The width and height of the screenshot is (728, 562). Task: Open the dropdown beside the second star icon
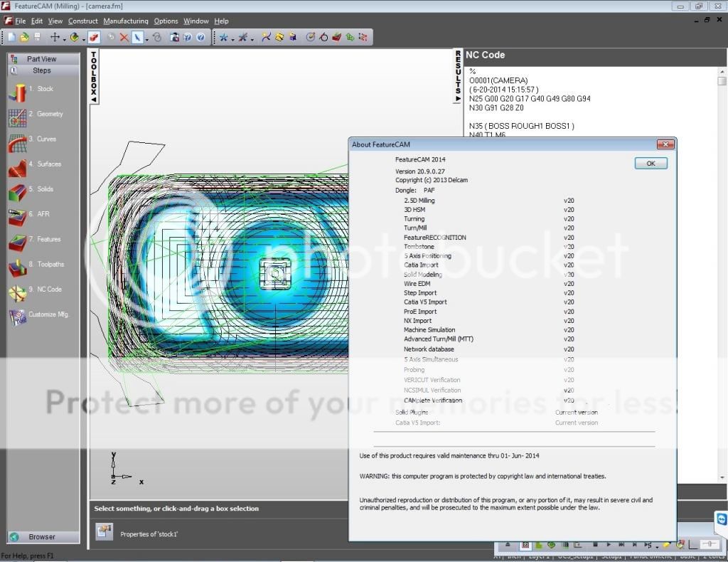tap(252, 39)
